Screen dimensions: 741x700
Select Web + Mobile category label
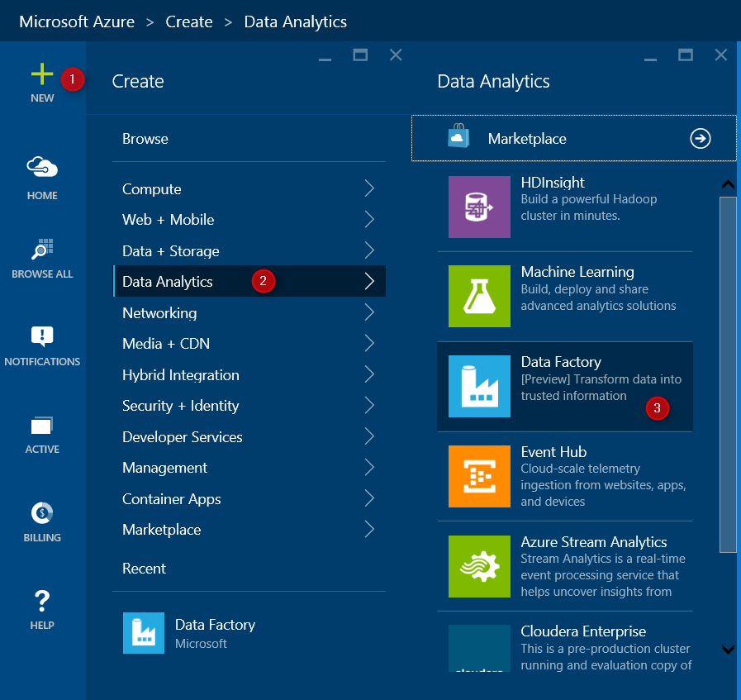[169, 220]
